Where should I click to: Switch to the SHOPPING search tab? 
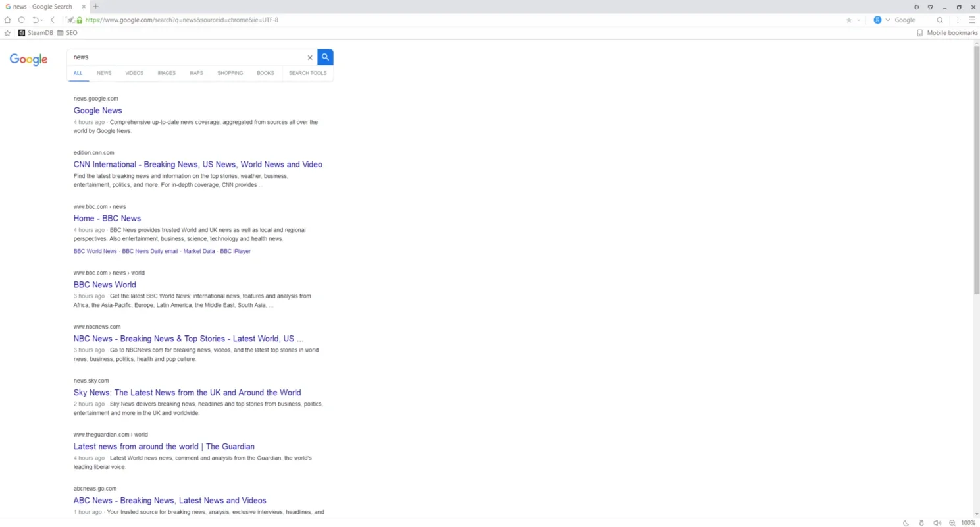(x=230, y=73)
